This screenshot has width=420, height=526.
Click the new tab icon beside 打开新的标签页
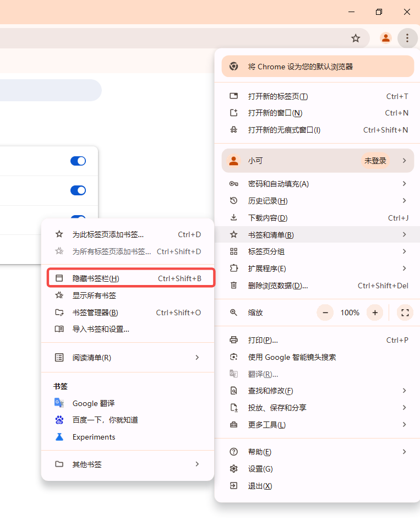click(233, 96)
